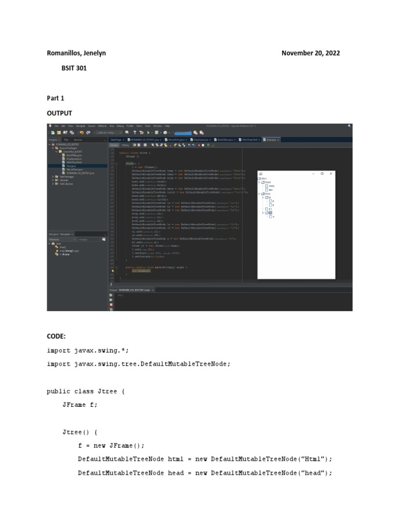The width and height of the screenshot is (399, 532).
Task: Expand the Test Packages folder
Action: click(53, 177)
